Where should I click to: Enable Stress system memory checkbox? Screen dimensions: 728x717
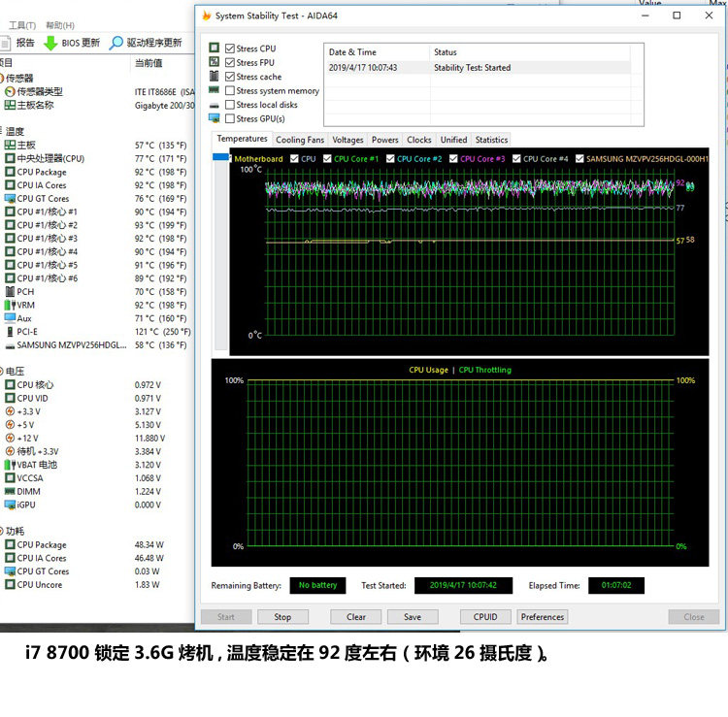(230, 90)
